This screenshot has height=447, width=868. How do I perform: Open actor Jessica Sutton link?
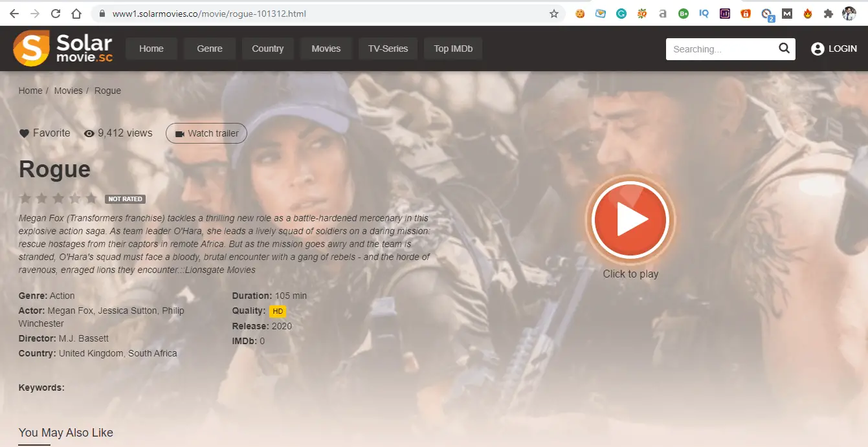point(128,311)
